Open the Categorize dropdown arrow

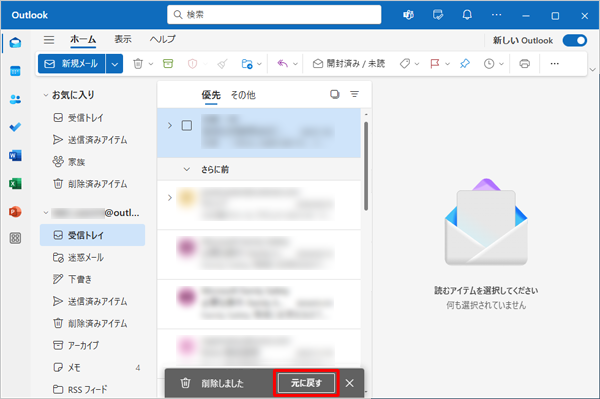click(417, 64)
